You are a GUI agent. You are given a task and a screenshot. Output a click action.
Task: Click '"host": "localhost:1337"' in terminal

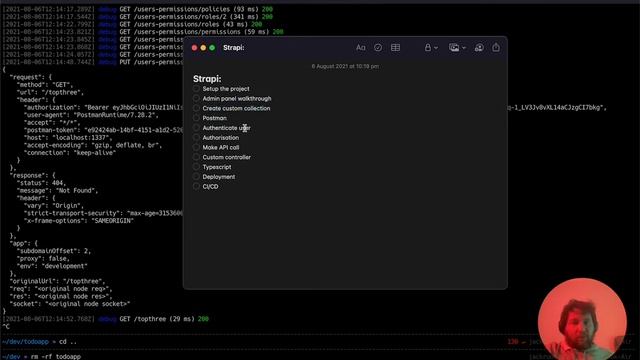click(x=68, y=138)
